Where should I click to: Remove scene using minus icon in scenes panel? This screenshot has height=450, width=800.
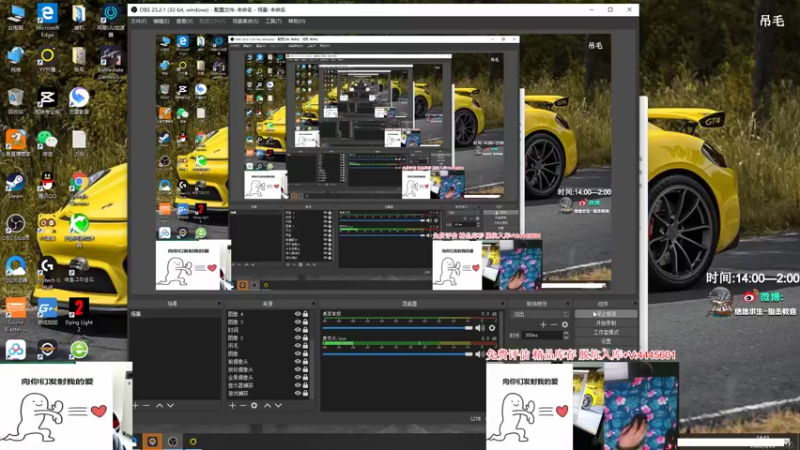point(146,406)
